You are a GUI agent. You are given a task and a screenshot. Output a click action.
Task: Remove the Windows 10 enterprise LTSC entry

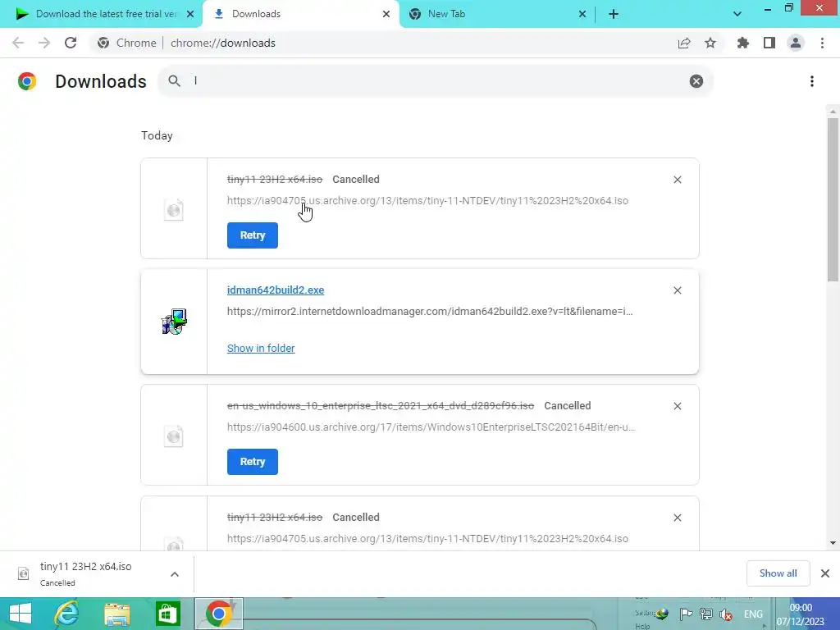point(678,406)
